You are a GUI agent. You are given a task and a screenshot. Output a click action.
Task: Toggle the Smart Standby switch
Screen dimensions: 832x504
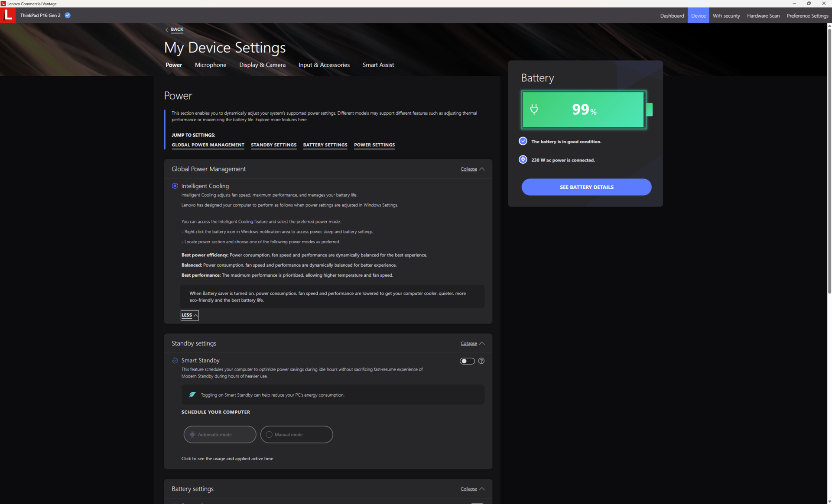467,361
